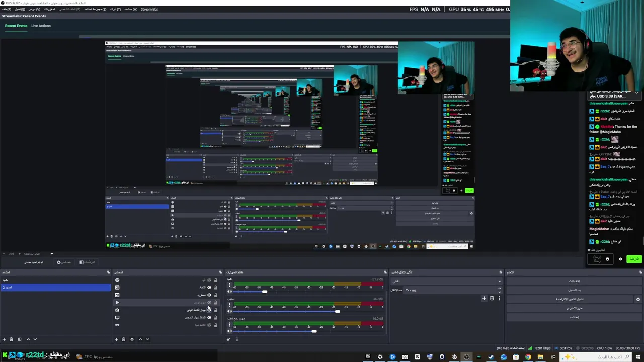This screenshot has width=644, height=362.
Task: Switch to Live Actions tab
Action: pyautogui.click(x=41, y=26)
